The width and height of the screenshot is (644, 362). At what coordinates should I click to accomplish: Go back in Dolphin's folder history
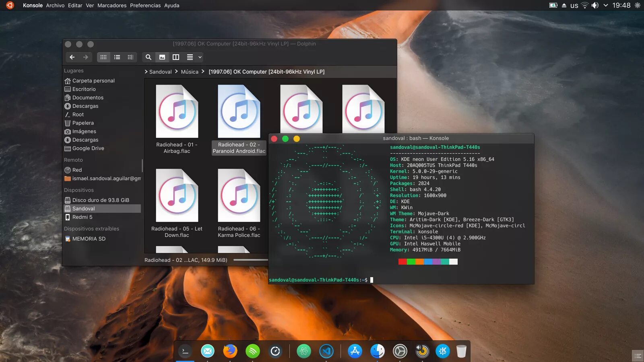[x=72, y=57]
